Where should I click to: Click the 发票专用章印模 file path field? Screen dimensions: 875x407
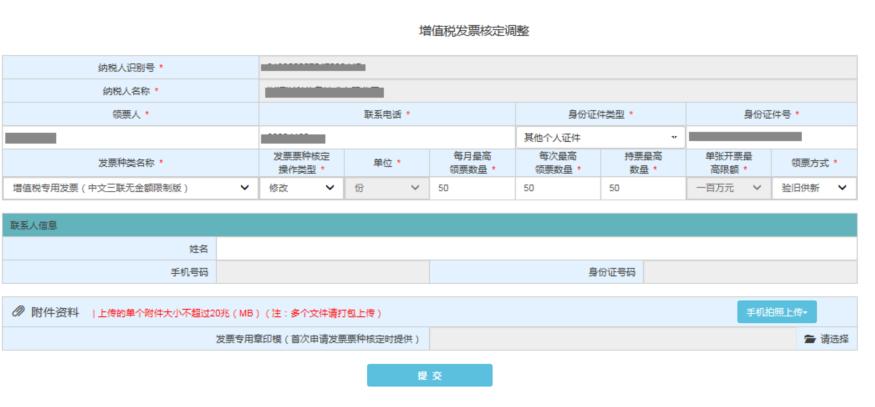[612, 340]
